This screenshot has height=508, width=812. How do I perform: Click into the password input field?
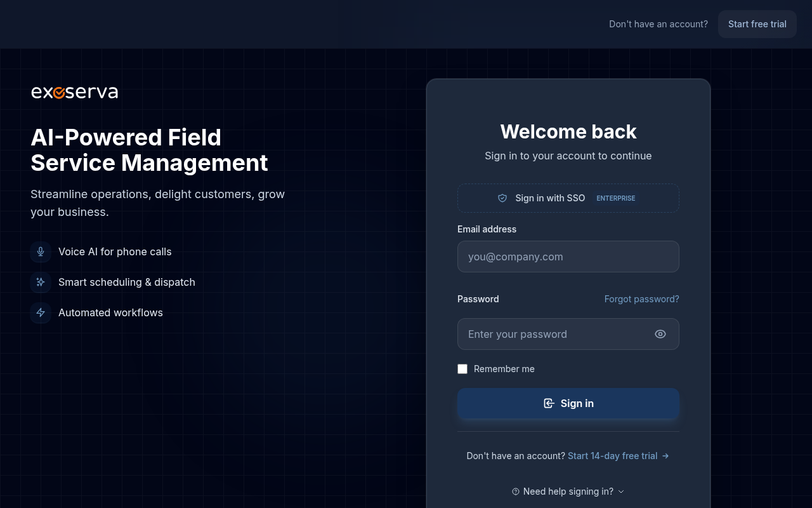(552, 334)
